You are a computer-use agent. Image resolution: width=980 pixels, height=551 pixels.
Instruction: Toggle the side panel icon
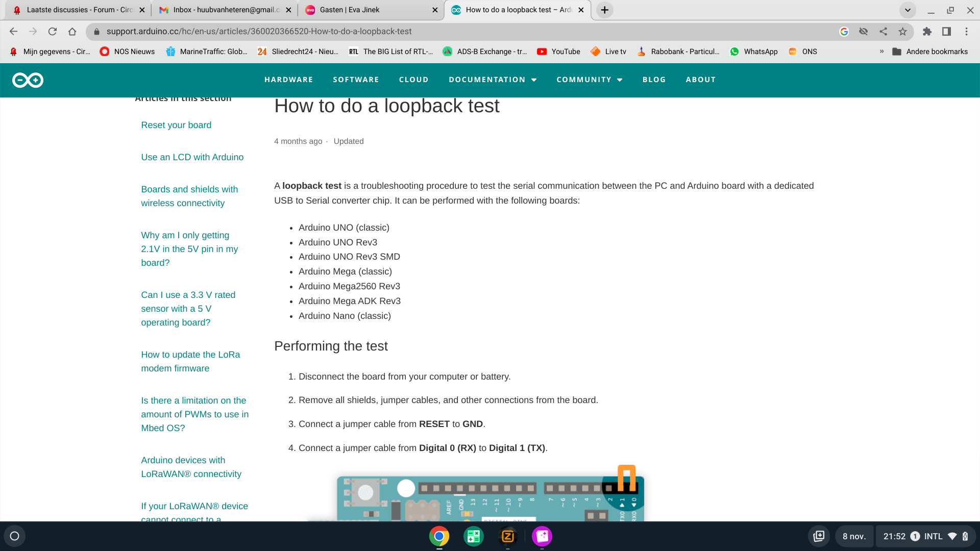(947, 32)
